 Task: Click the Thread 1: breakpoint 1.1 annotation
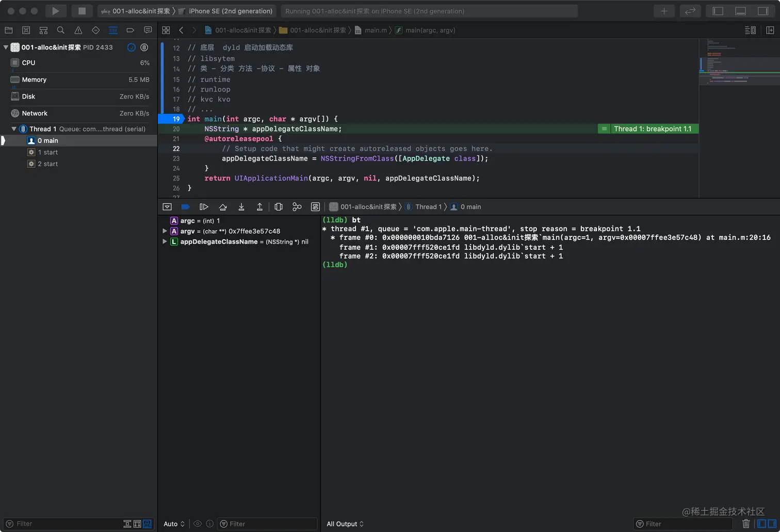(648, 129)
